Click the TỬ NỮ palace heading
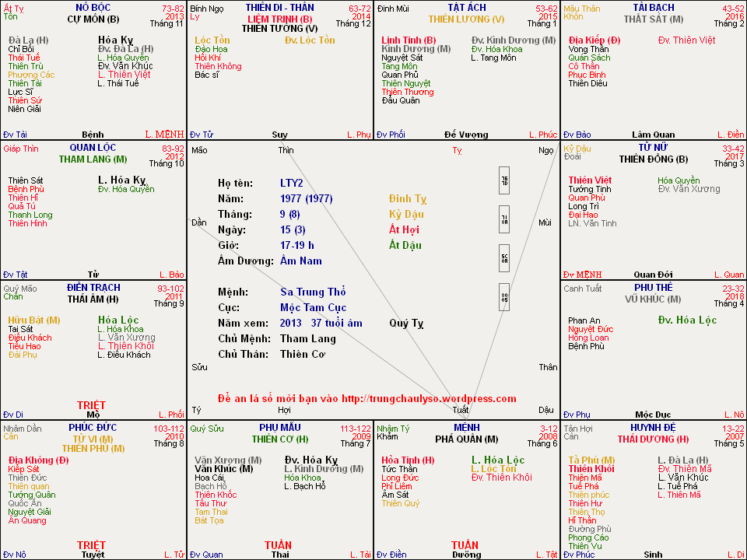This screenshot has height=560, width=747. point(653,148)
